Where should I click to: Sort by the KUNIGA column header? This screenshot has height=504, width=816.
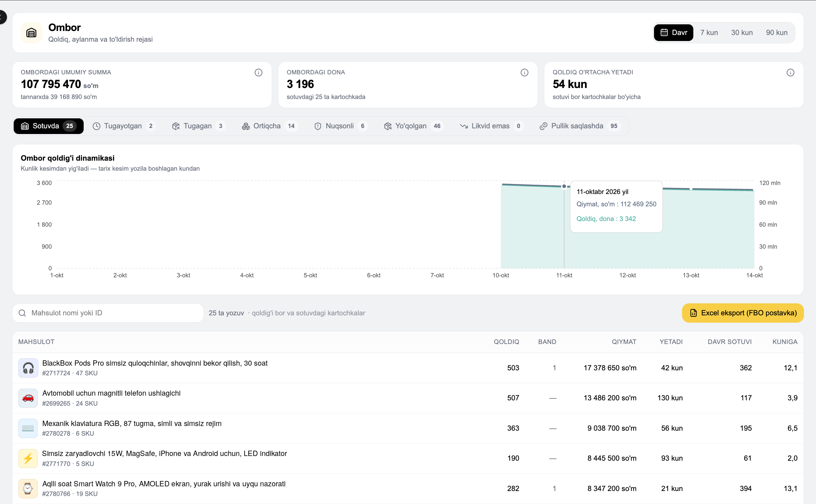click(785, 342)
